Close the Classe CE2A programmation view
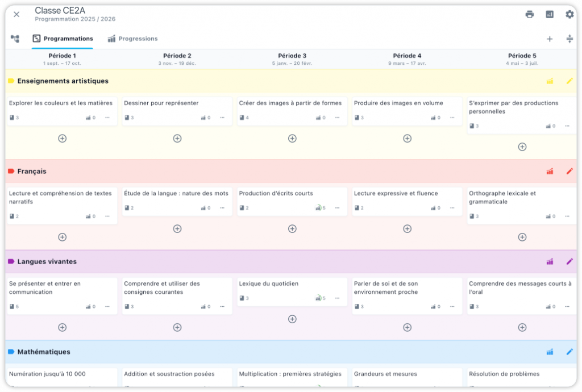The width and height of the screenshot is (582, 392). [16, 14]
